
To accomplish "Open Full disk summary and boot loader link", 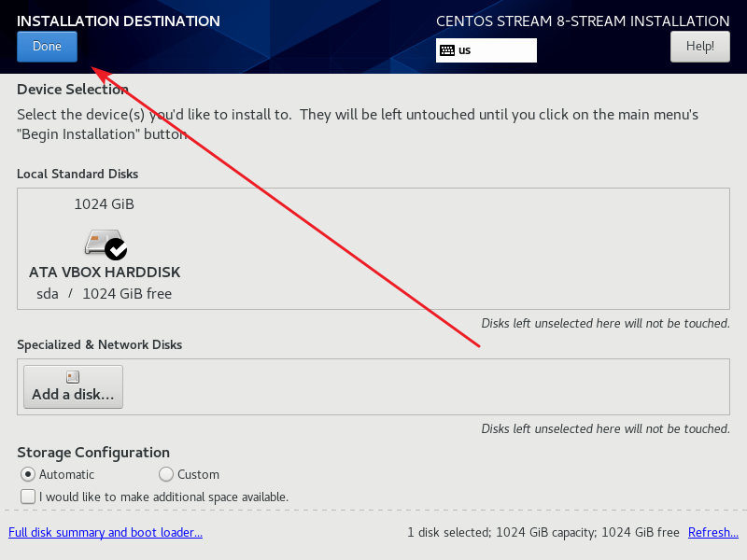I will 106,532.
